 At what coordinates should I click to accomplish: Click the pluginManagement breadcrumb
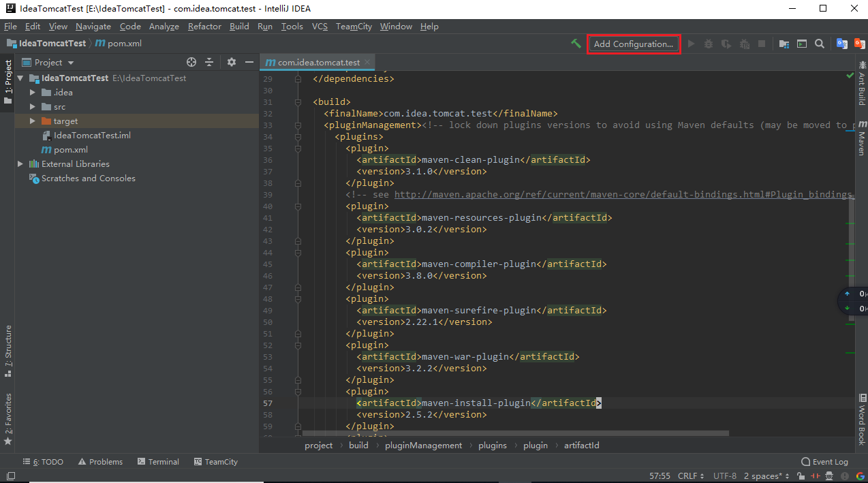pos(423,445)
